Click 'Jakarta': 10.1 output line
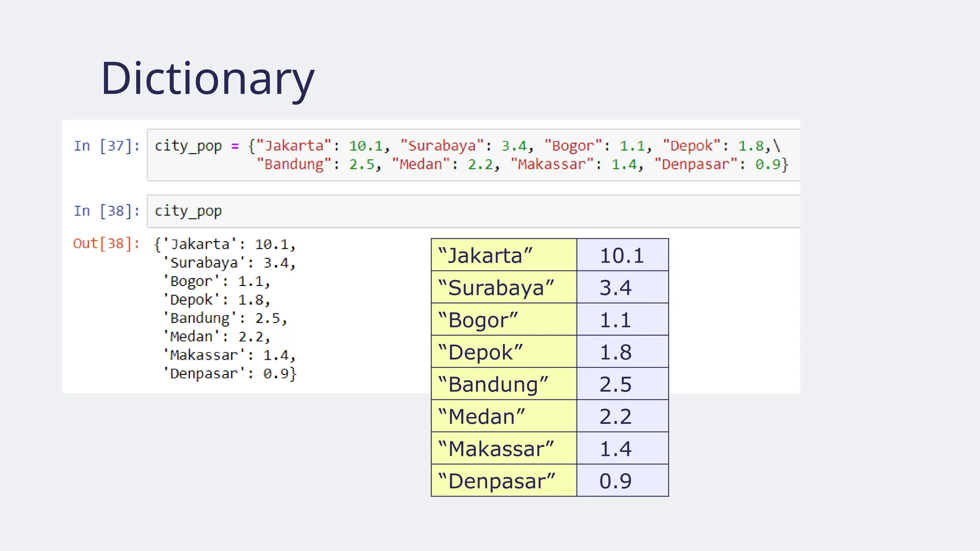 point(225,244)
